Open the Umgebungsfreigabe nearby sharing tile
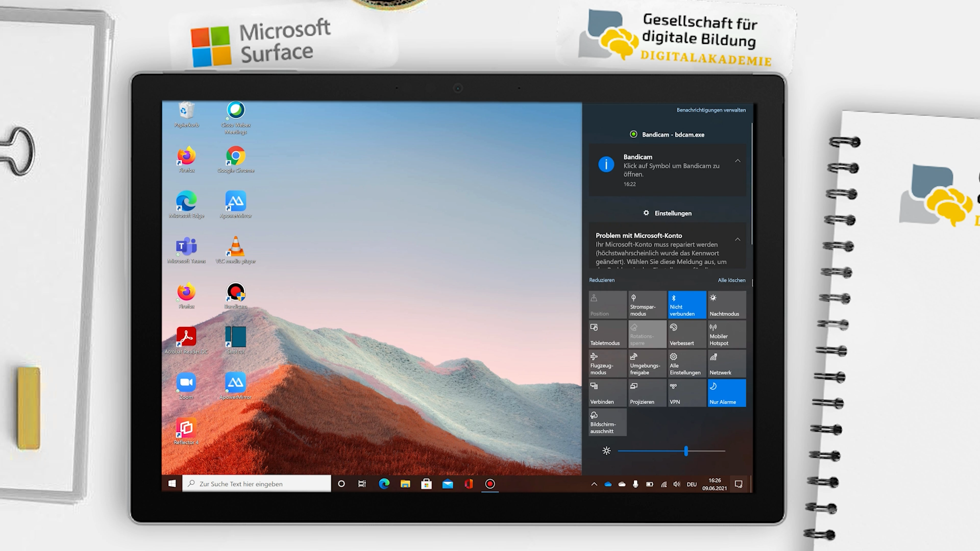This screenshot has width=980, height=551. [647, 363]
